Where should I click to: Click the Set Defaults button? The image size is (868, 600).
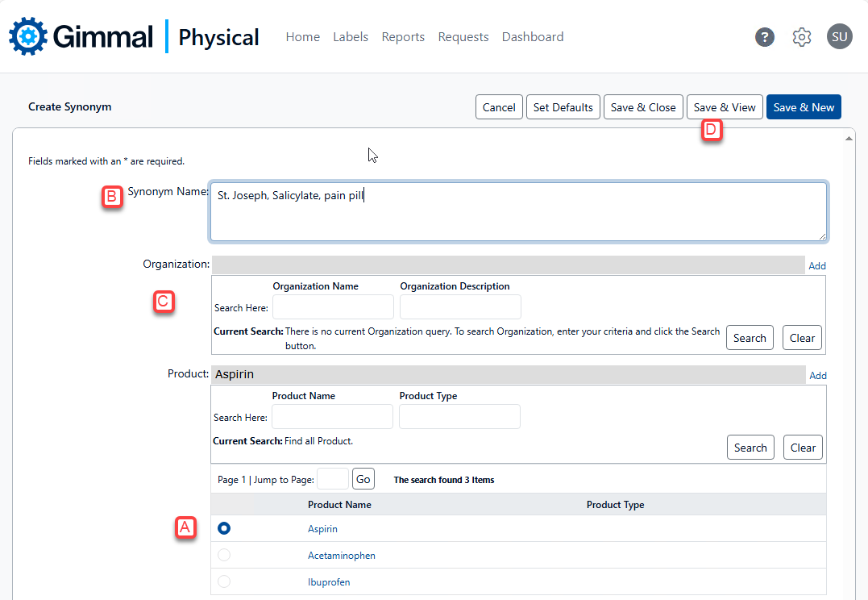pyautogui.click(x=563, y=107)
